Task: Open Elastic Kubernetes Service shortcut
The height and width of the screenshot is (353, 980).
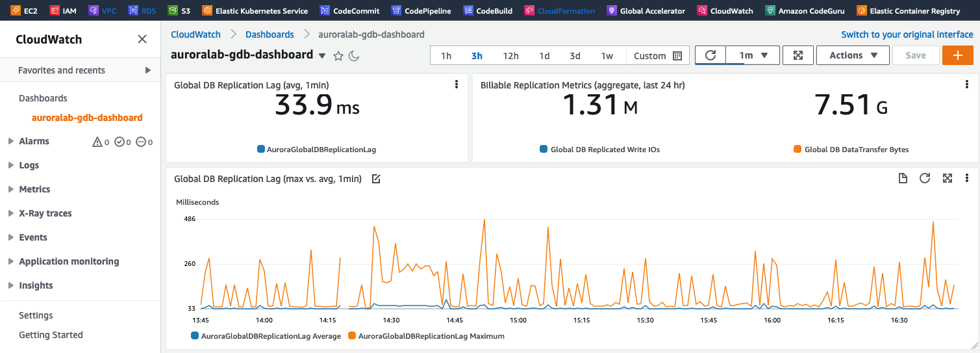Action: (x=255, y=10)
